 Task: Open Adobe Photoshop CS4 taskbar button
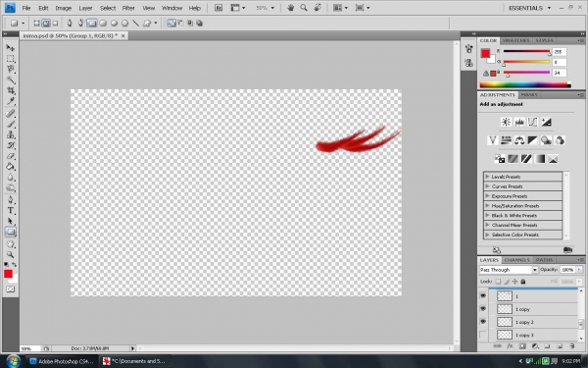(63, 361)
